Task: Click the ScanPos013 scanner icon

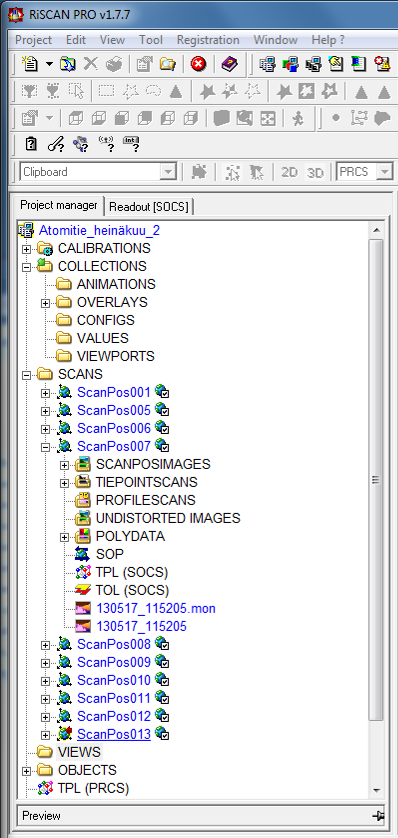Action: point(65,734)
